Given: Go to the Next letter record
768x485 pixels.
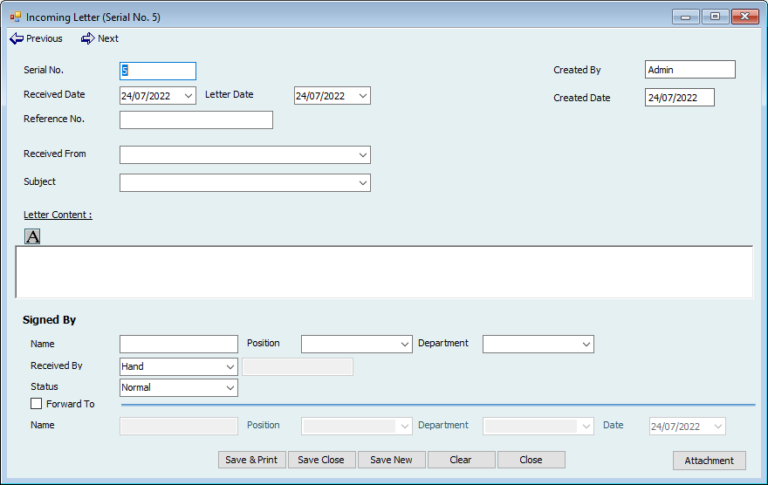Looking at the screenshot, I should pyautogui.click(x=100, y=39).
